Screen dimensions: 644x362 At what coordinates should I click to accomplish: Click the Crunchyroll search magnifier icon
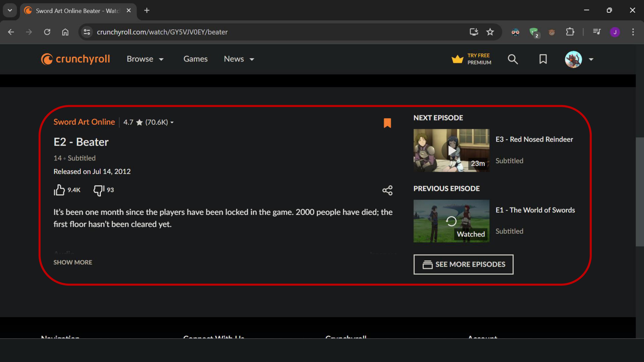click(x=513, y=60)
